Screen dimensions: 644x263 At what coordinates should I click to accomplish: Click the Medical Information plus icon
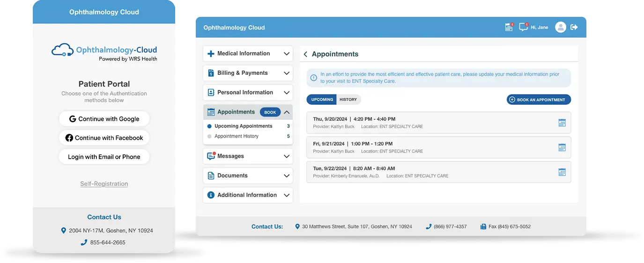211,54
